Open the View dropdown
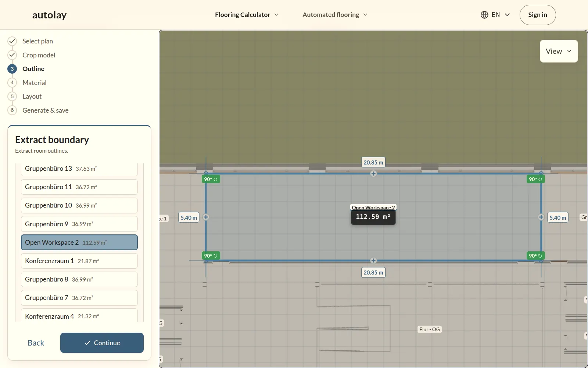The image size is (588, 368). 559,51
